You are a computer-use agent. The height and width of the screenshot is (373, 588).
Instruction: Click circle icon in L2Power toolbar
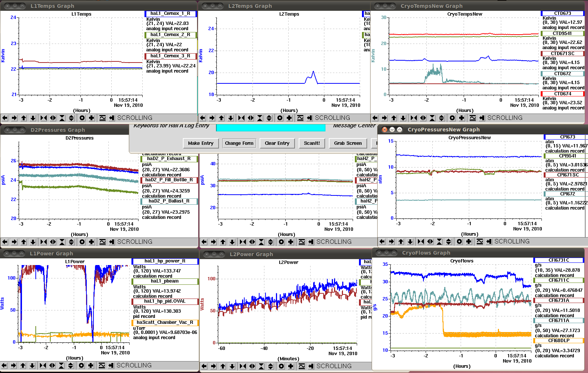(x=281, y=366)
